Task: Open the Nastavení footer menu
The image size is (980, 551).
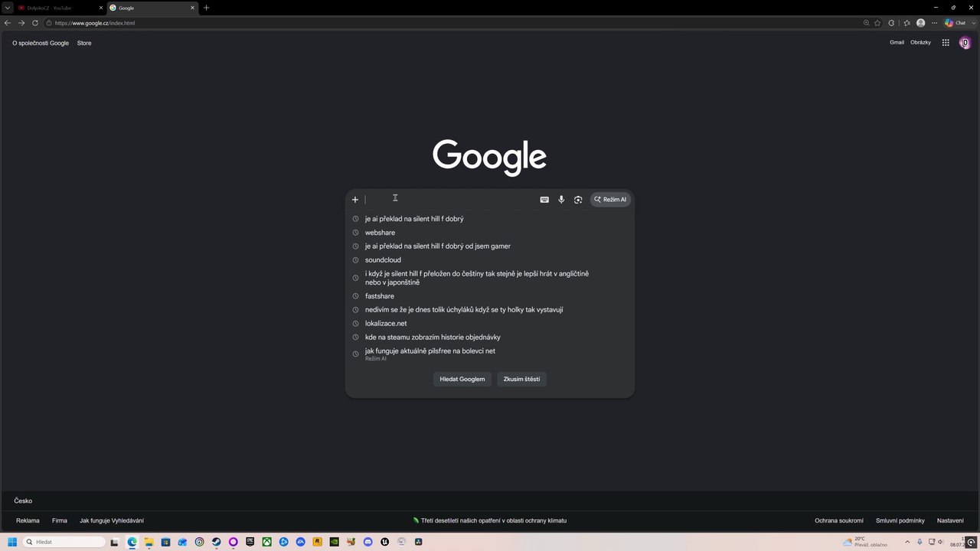Action: (950, 520)
